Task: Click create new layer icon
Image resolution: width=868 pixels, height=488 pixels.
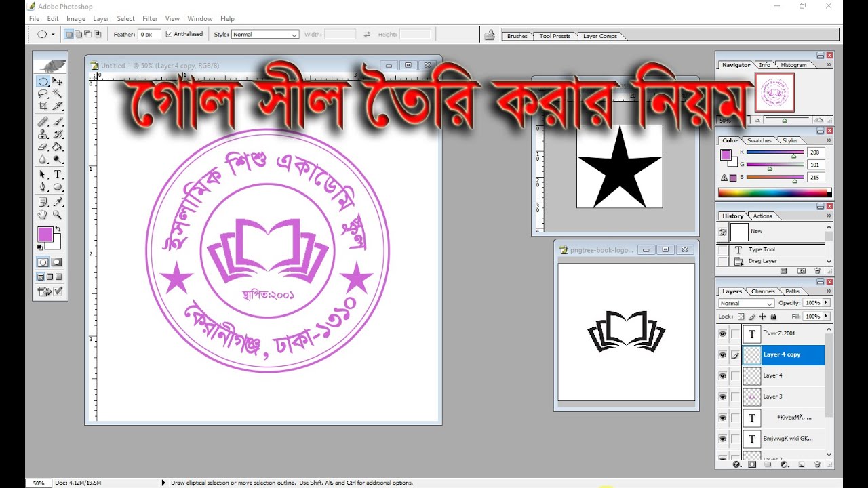Action: click(801, 464)
